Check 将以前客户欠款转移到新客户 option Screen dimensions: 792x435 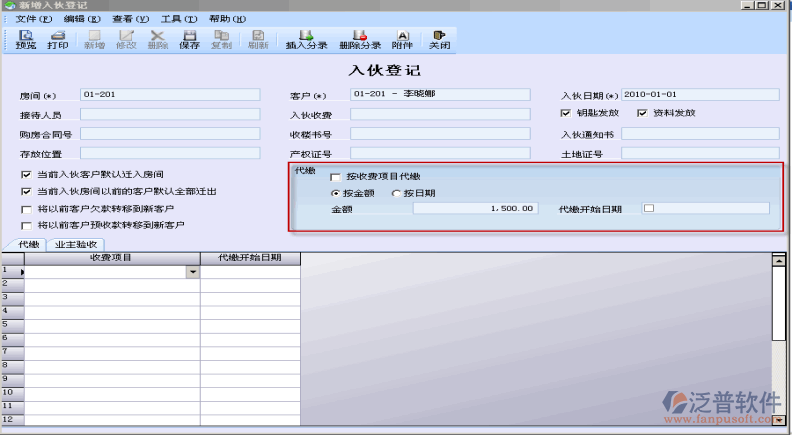[26, 209]
